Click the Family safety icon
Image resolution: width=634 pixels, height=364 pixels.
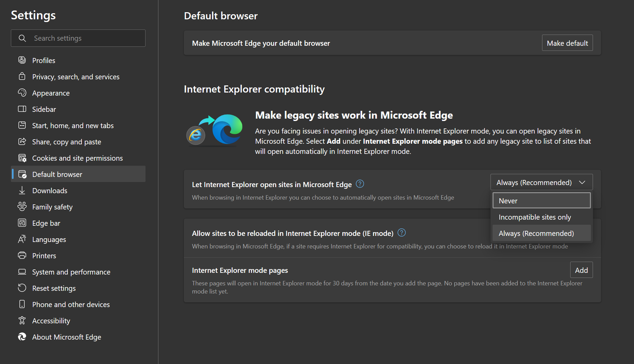(x=22, y=207)
